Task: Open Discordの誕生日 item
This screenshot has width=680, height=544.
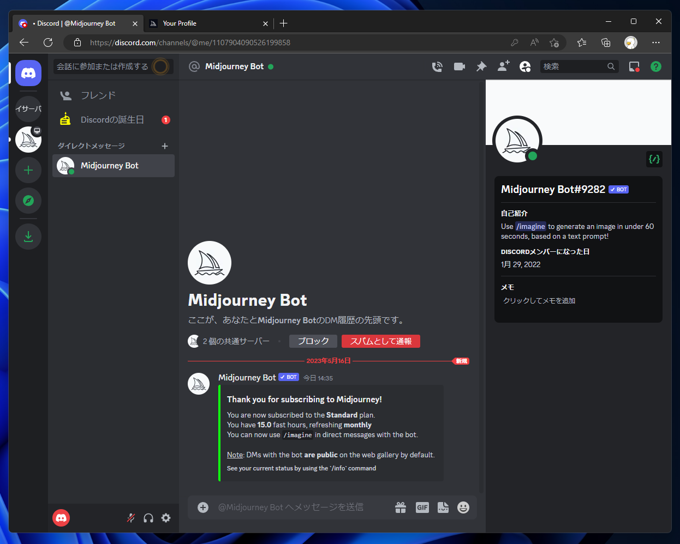Action: point(114,120)
